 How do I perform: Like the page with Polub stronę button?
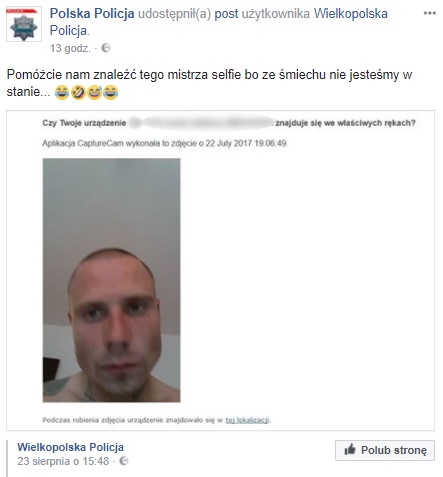click(x=385, y=450)
